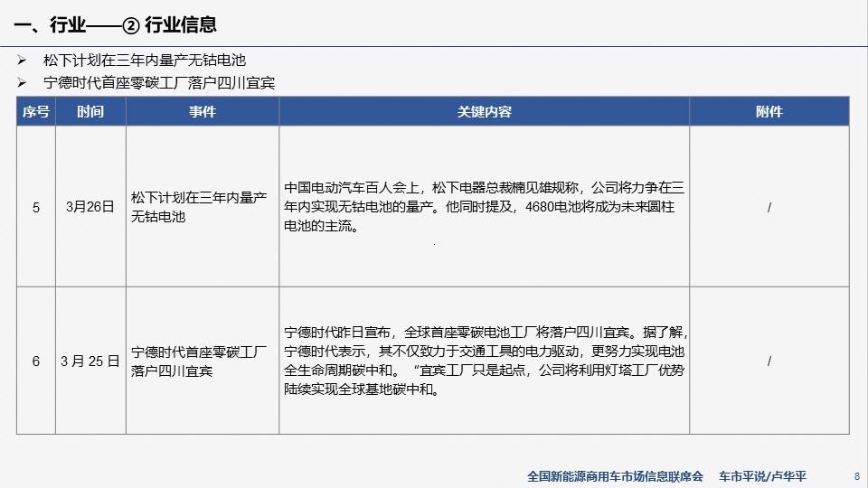Click the attachment cell '/' in row 5
Screen dimensions: 868x488
point(769,208)
